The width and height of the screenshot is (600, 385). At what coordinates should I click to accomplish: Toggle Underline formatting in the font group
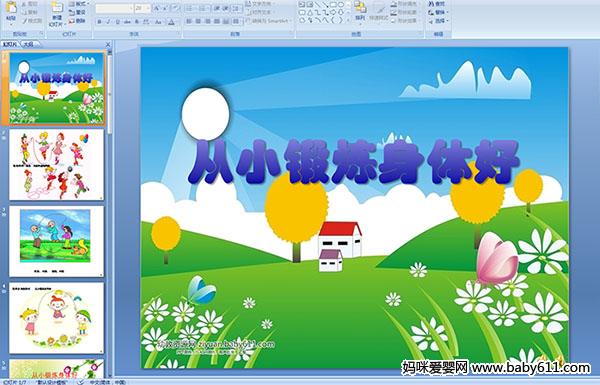117,22
